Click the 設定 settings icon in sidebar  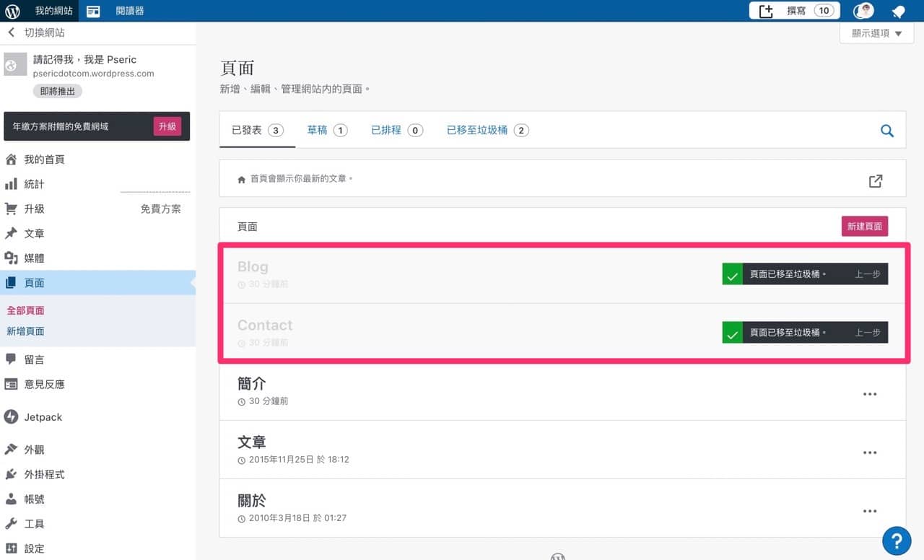click(x=11, y=548)
